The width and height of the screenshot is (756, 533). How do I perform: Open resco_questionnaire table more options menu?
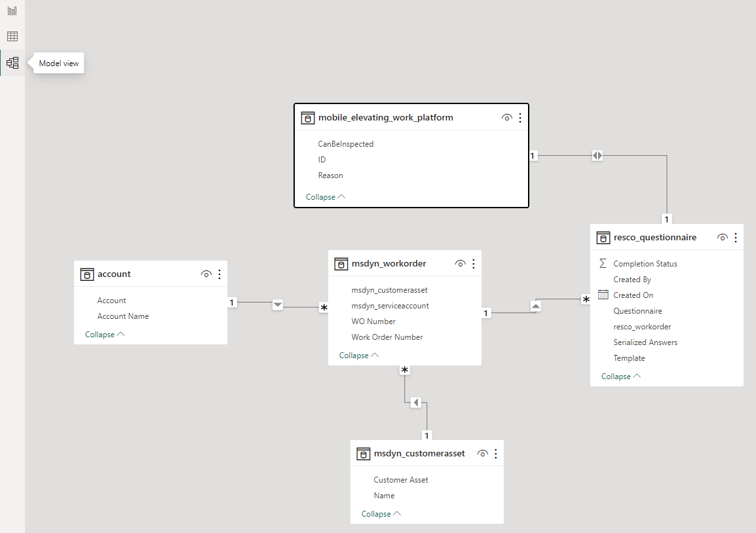tap(736, 238)
